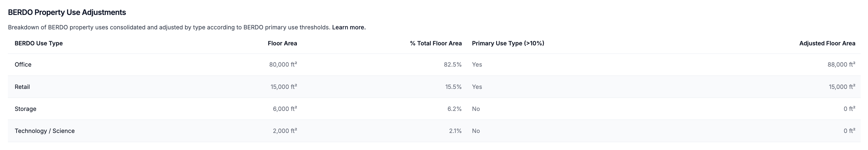
Task: Select the Storage row label
Action: coord(25,109)
